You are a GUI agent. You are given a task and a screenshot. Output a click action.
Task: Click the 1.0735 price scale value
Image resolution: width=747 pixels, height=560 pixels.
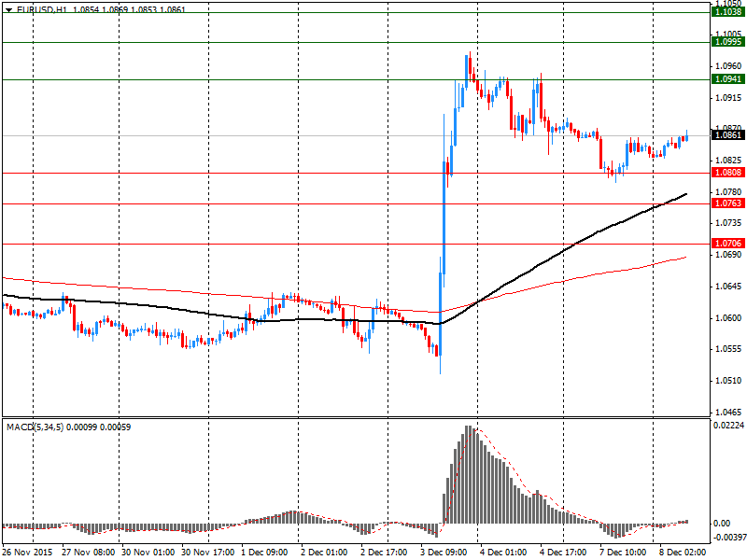click(728, 223)
